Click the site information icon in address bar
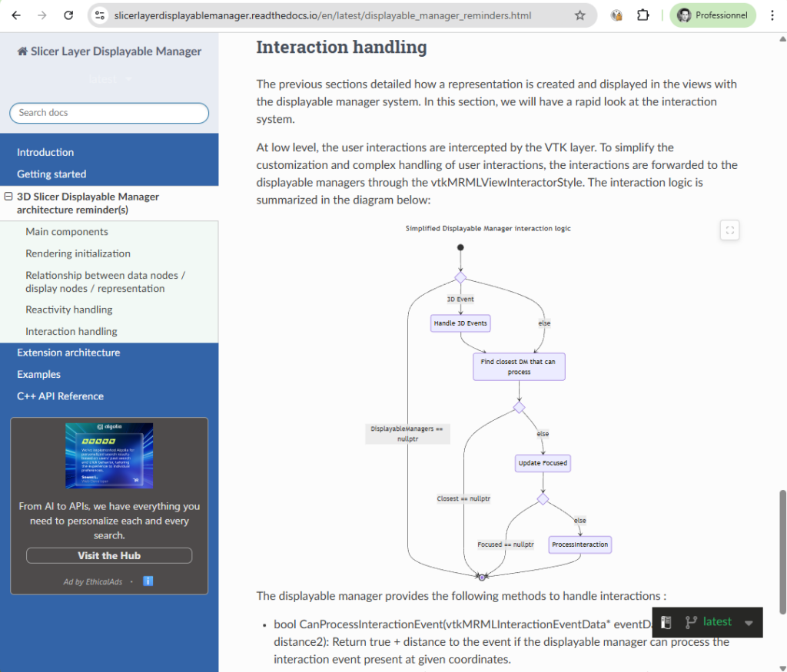The height and width of the screenshot is (672, 787). click(100, 15)
